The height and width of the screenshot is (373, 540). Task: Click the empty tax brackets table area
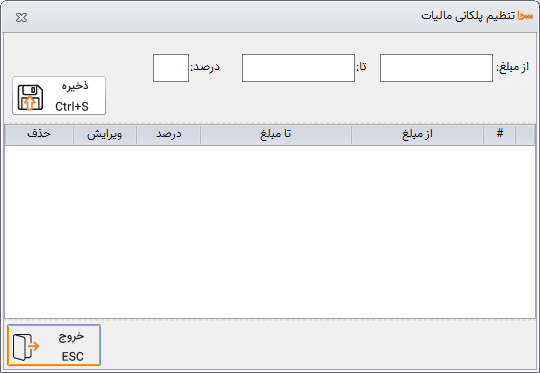270,231
